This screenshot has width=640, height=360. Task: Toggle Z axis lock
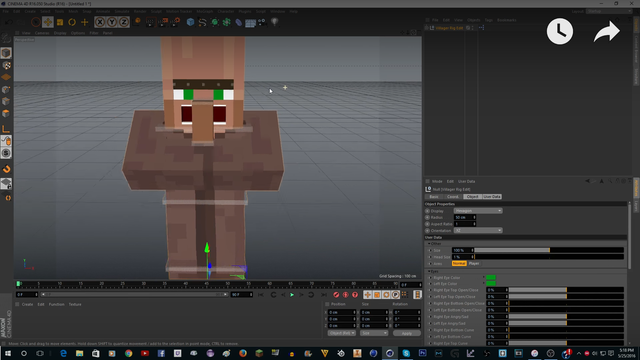pos(124,22)
